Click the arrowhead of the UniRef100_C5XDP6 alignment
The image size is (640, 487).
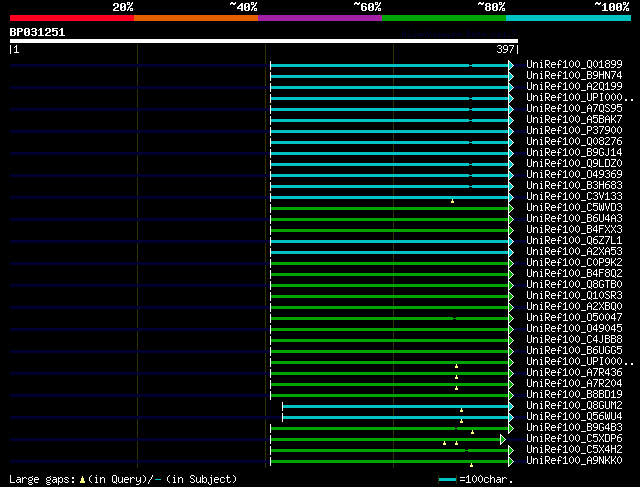503,439
